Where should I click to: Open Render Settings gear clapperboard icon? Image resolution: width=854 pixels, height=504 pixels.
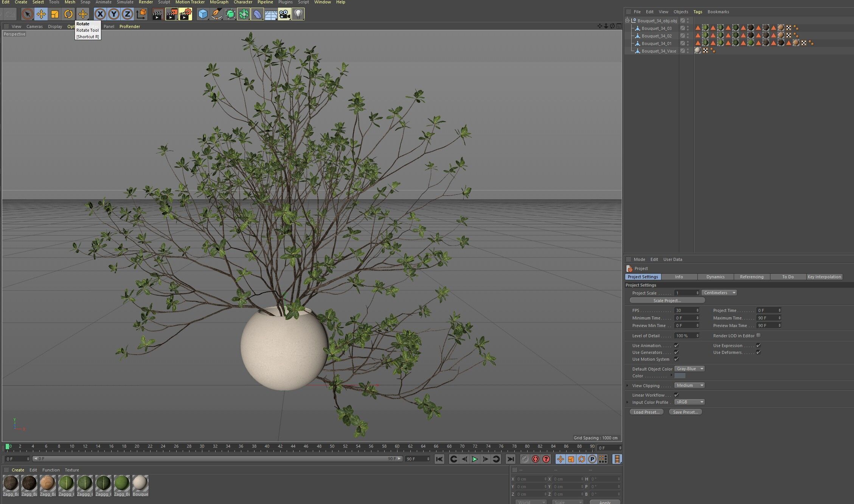click(185, 14)
